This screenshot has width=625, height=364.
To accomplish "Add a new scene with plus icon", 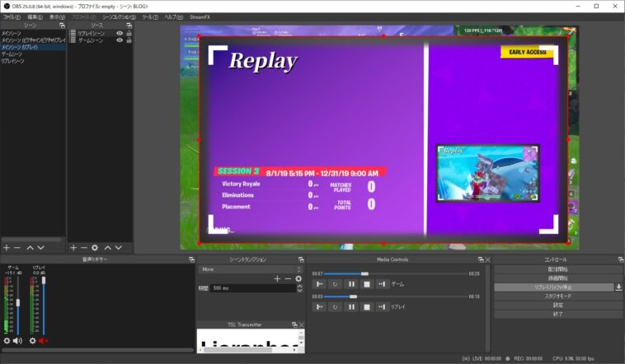I will click(x=7, y=248).
